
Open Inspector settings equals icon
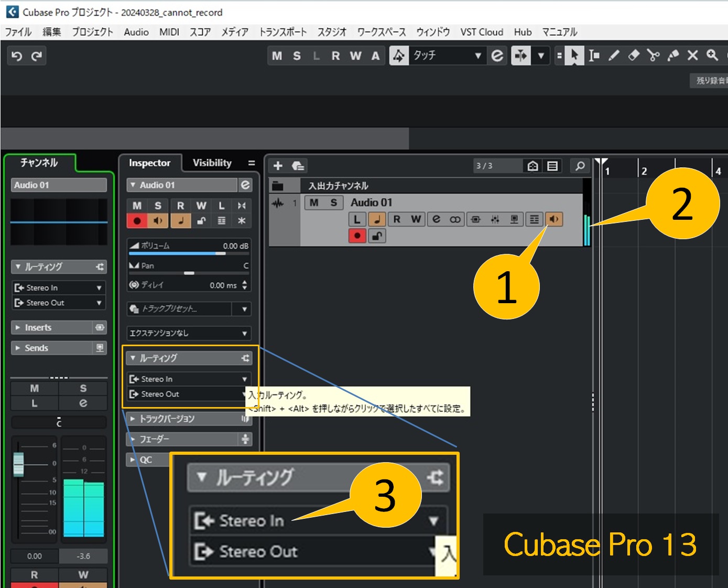point(252,163)
